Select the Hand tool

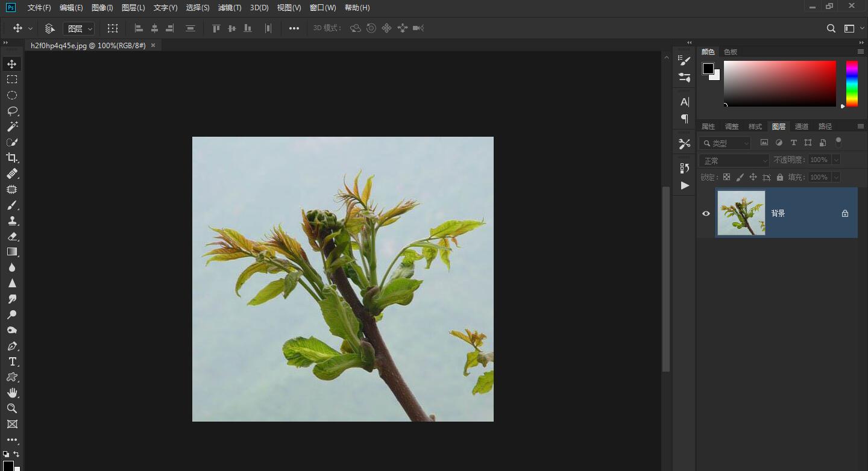coord(12,393)
